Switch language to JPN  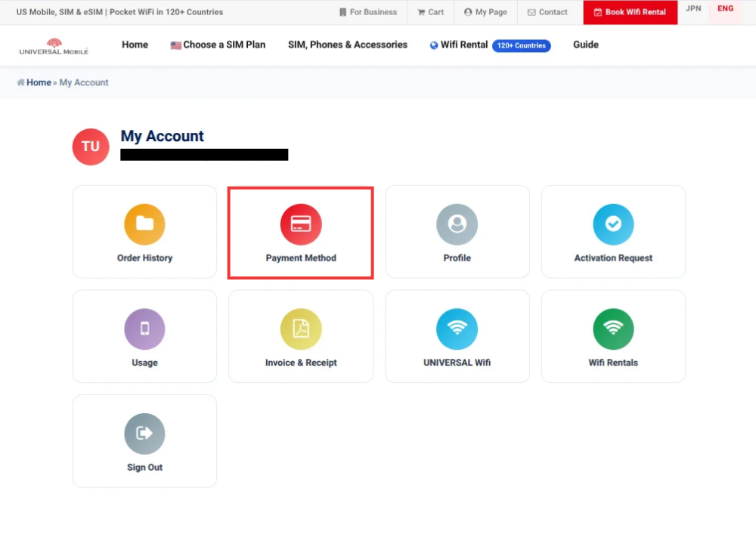click(x=693, y=8)
